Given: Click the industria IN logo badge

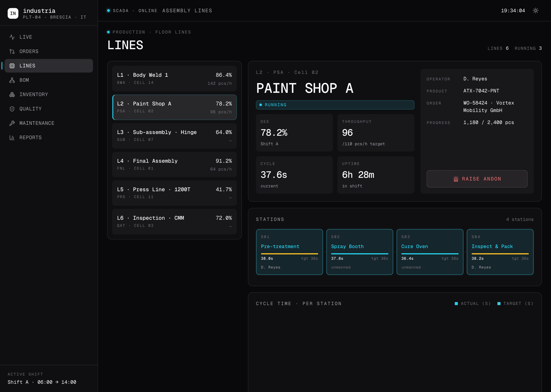Looking at the screenshot, I should (x=13, y=13).
